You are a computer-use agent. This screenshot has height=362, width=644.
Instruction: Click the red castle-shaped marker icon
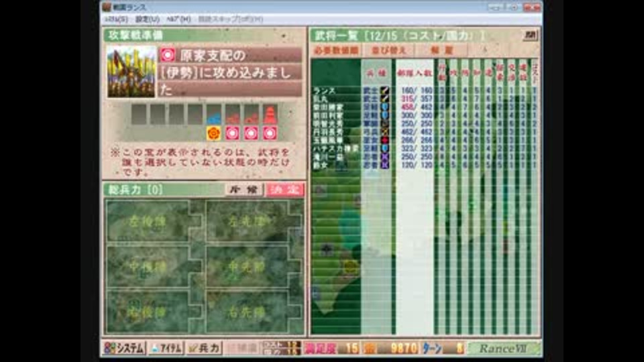[270, 115]
